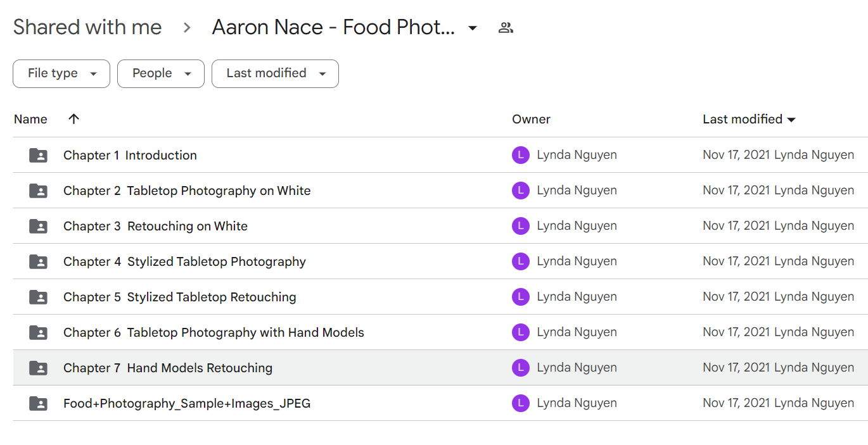868x445 pixels.
Task: Select Chapter 4 Stylized Tabletop Photography
Action: [184, 261]
